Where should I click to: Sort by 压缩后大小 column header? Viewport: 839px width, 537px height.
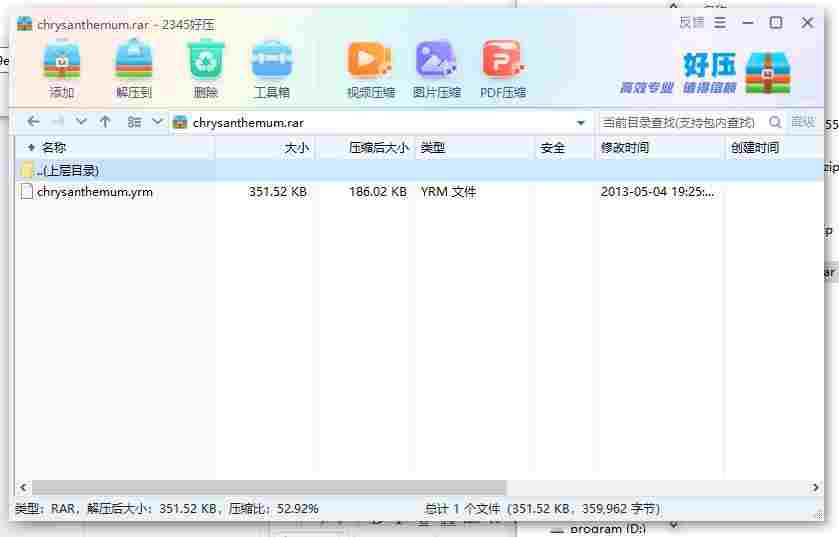(x=365, y=148)
